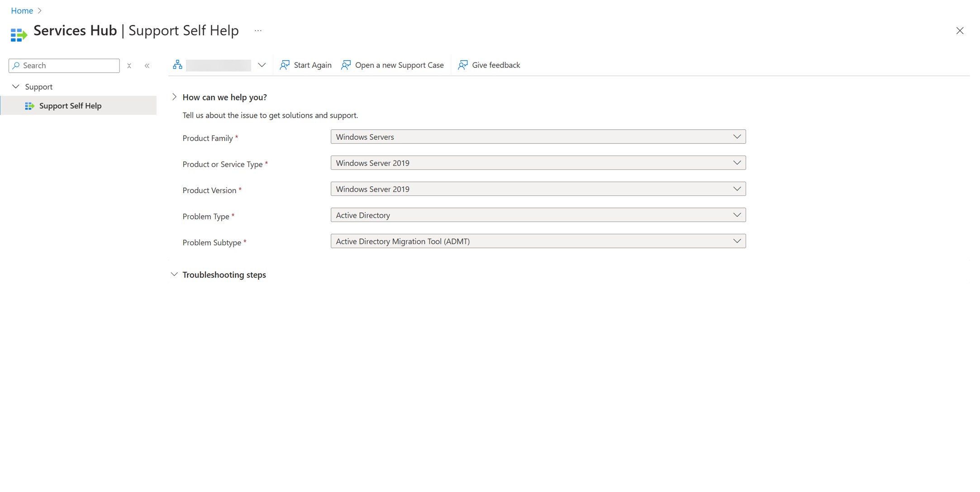Viewport: 980px width, 492px height.
Task: Click the Home breadcrumb link
Action: 22,10
